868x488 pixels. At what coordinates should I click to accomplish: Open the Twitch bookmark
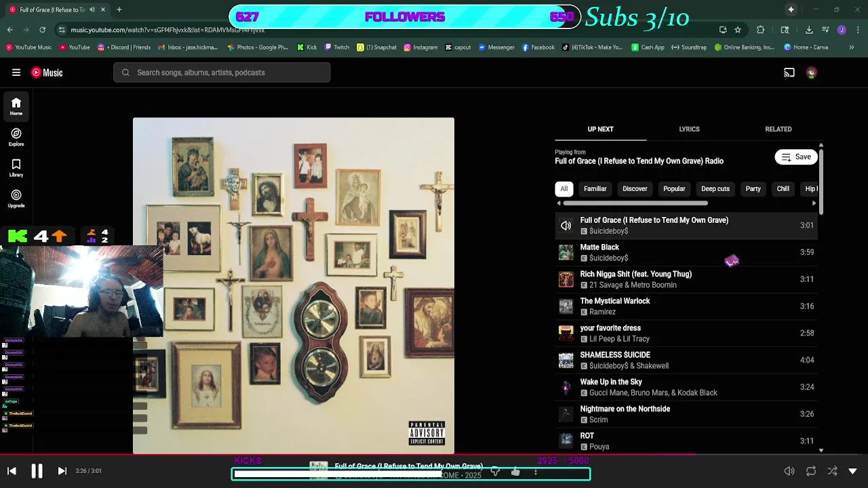[x=337, y=47]
